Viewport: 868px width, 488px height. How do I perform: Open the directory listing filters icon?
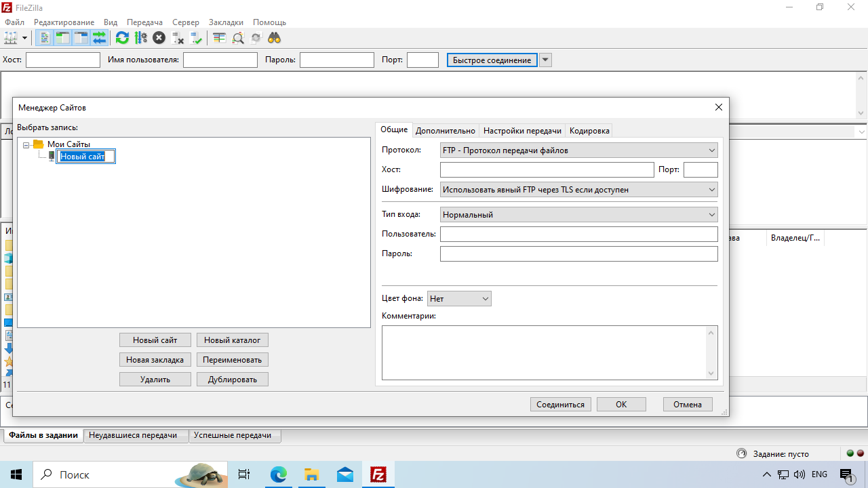pos(219,38)
